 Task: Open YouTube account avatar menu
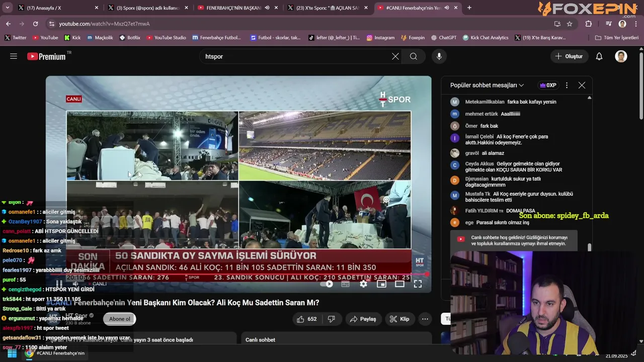point(621,56)
